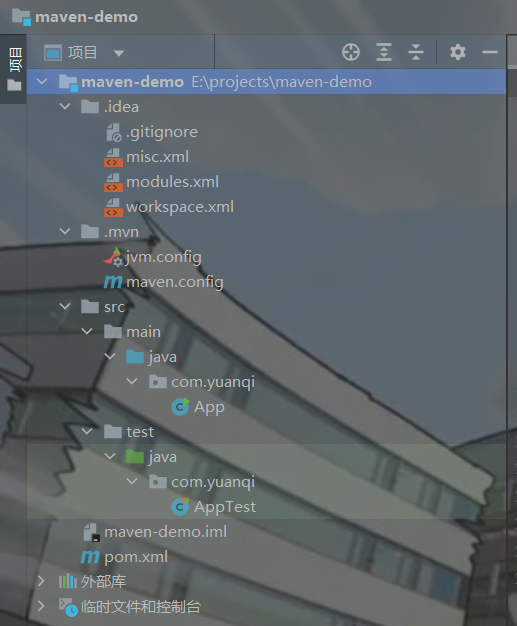
Task: Click the .mvn folder icon
Action: 90,232
